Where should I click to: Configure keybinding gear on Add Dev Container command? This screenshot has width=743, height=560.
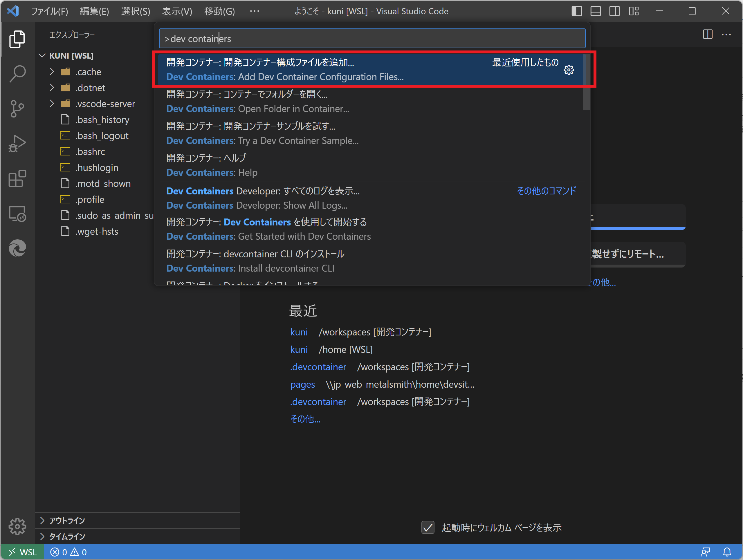569,70
